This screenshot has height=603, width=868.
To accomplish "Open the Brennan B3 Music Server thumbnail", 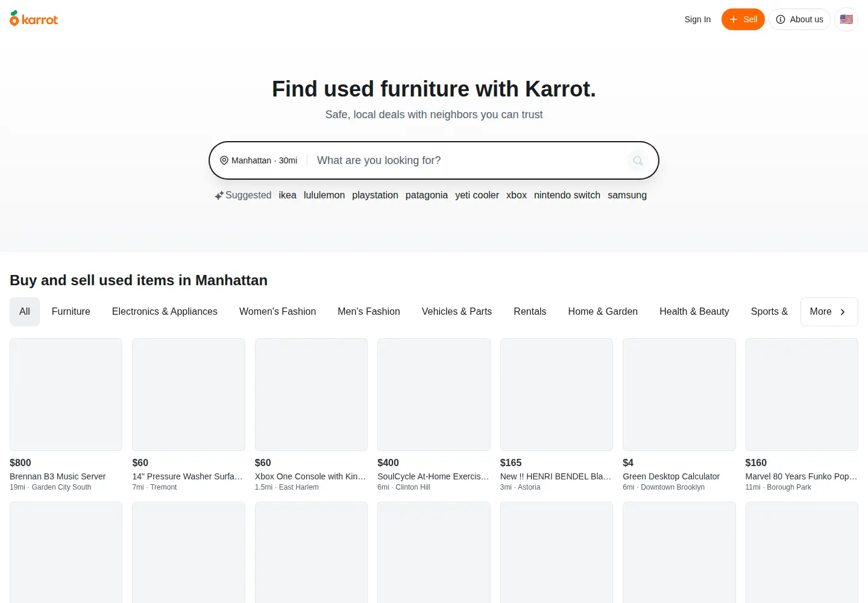I will coord(66,394).
